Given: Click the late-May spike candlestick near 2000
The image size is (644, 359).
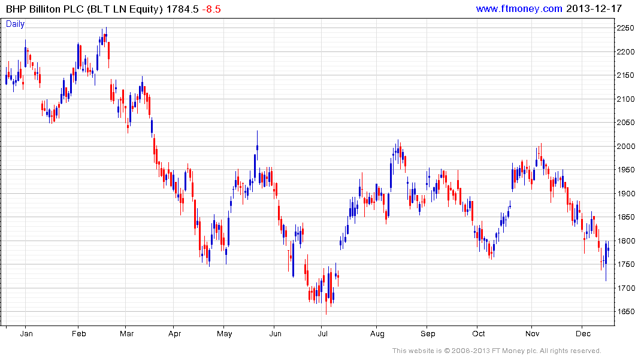Looking at the screenshot, I should (x=257, y=145).
